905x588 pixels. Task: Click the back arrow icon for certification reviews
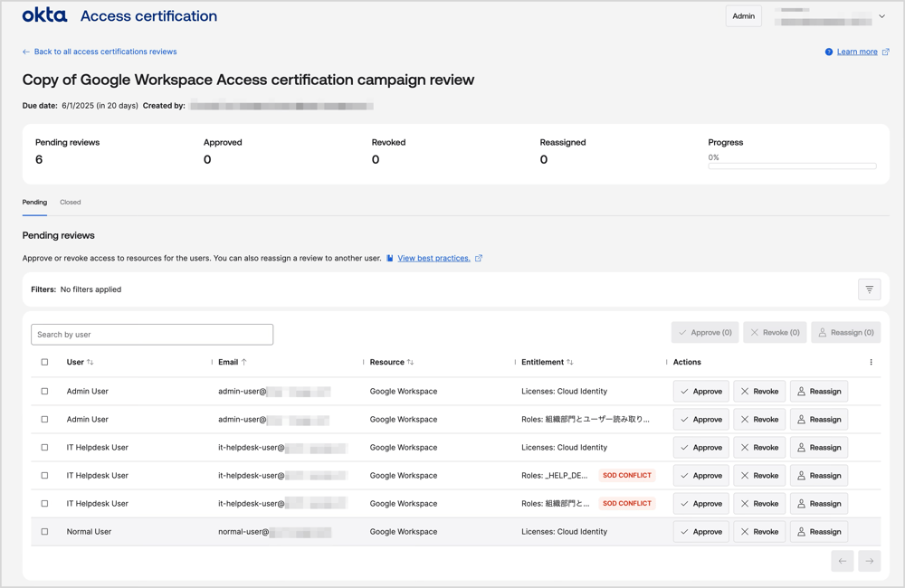click(26, 52)
